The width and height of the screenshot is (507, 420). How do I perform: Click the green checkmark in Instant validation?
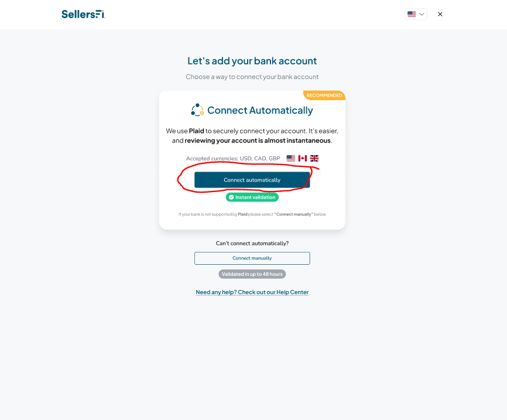(231, 197)
